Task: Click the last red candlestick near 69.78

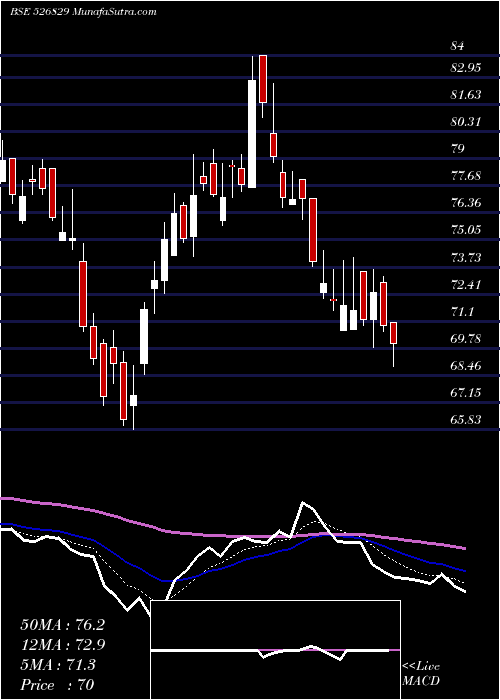Action: click(x=393, y=333)
